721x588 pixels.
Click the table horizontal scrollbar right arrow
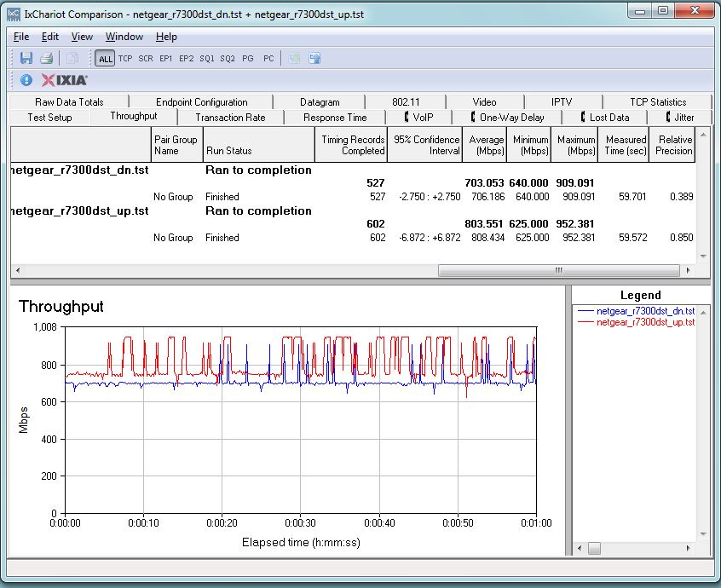pos(688,270)
